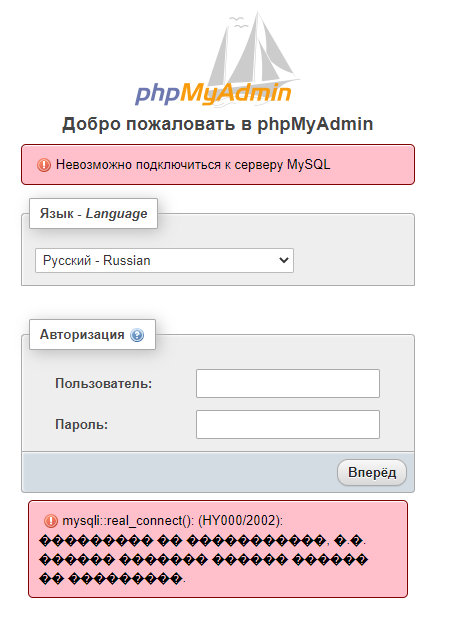Click the Добро пожаловать в phpMyAdmin heading
This screenshot has width=467, height=629.
pyautogui.click(x=217, y=124)
